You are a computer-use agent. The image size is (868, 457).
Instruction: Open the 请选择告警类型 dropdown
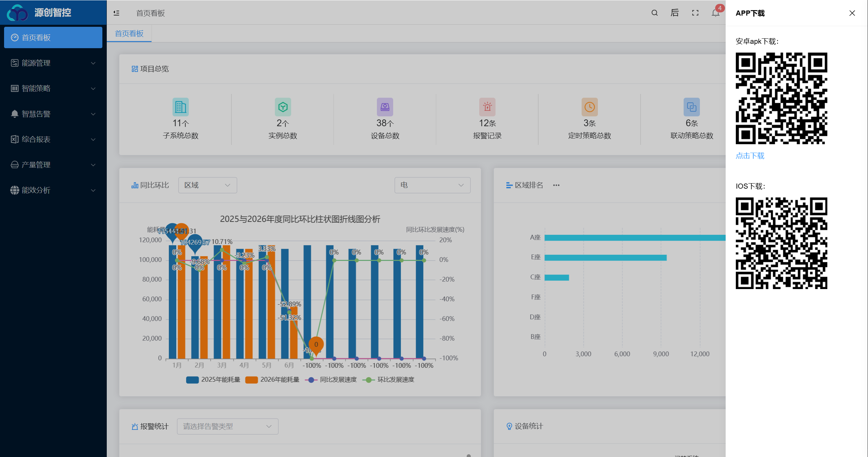pos(228,426)
